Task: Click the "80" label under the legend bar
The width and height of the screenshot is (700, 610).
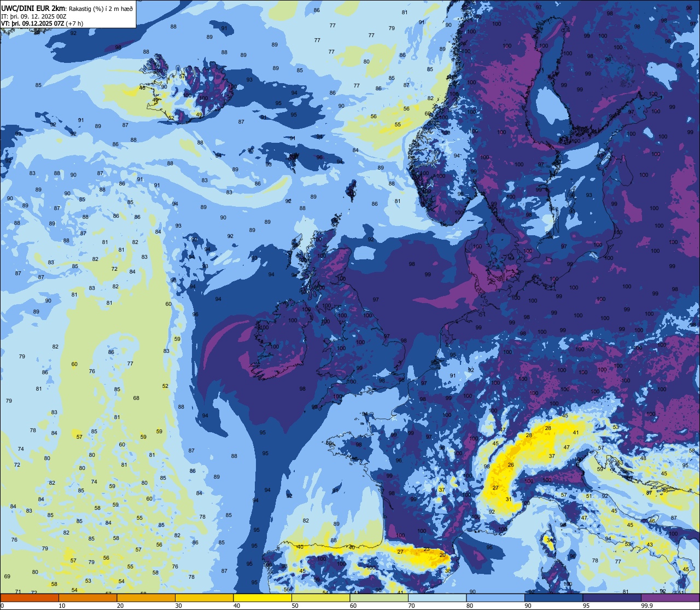Action: point(470,606)
